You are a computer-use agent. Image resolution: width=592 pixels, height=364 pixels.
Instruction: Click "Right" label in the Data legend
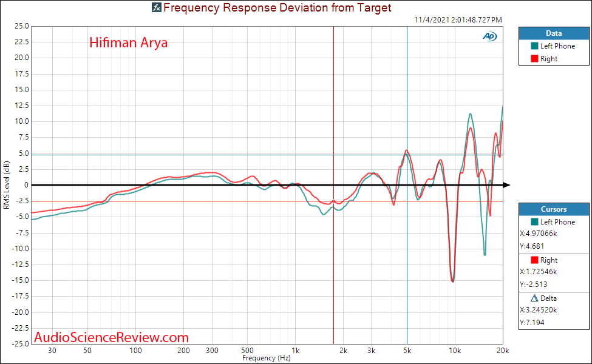[549, 59]
